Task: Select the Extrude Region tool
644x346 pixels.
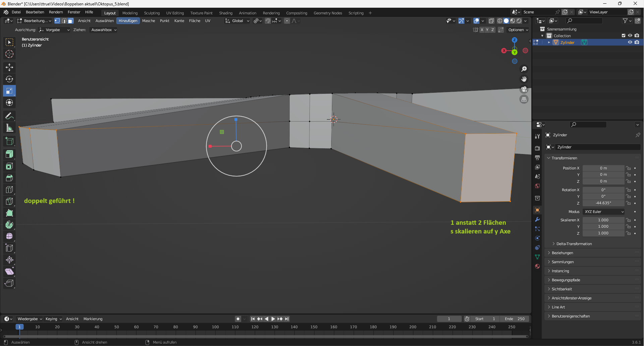Action: (x=9, y=154)
